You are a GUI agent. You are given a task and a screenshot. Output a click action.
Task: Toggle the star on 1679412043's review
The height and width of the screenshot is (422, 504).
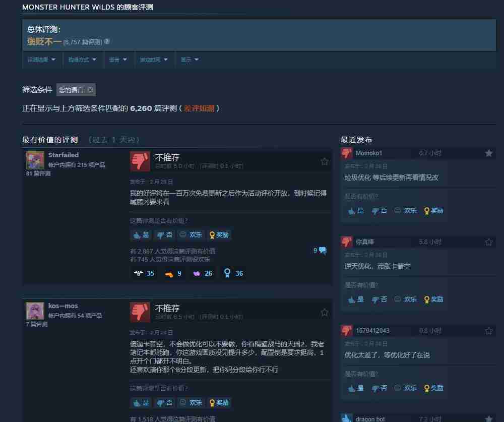pos(488,330)
